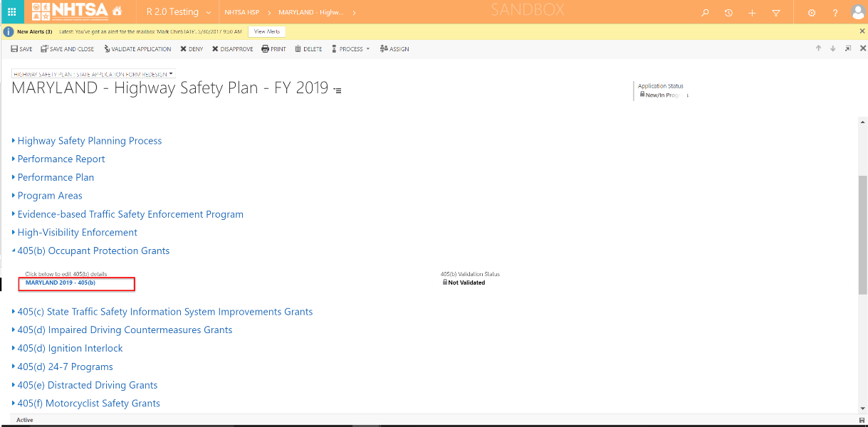Pop out form in new window
The image size is (868, 427).
coord(848,48)
